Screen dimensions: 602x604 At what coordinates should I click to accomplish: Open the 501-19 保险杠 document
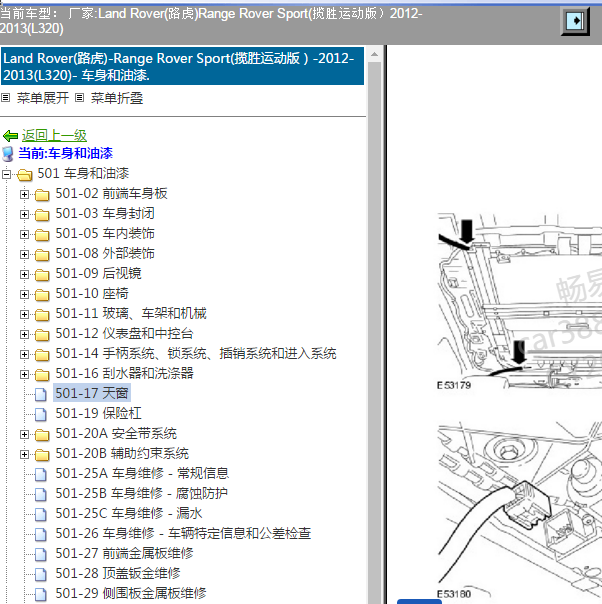click(98, 413)
